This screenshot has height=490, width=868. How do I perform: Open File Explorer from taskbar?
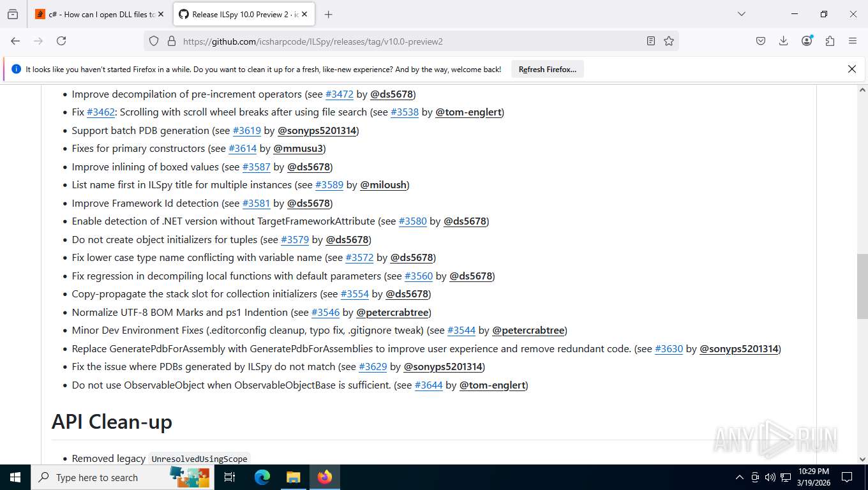293,477
